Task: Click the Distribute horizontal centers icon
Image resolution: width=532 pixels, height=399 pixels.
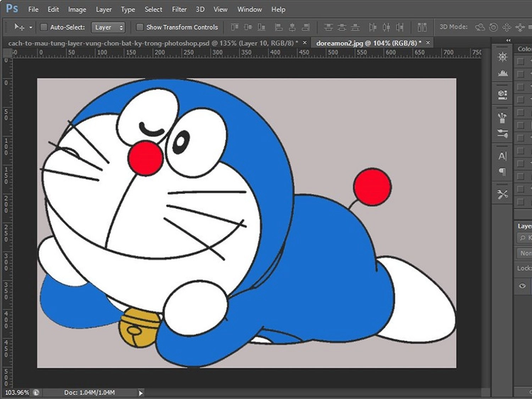Action: [x=386, y=27]
